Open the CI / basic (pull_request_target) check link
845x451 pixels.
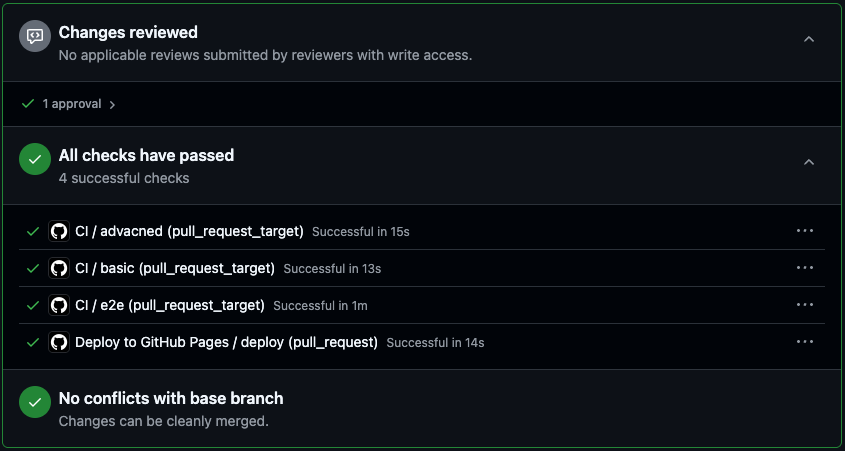point(175,268)
